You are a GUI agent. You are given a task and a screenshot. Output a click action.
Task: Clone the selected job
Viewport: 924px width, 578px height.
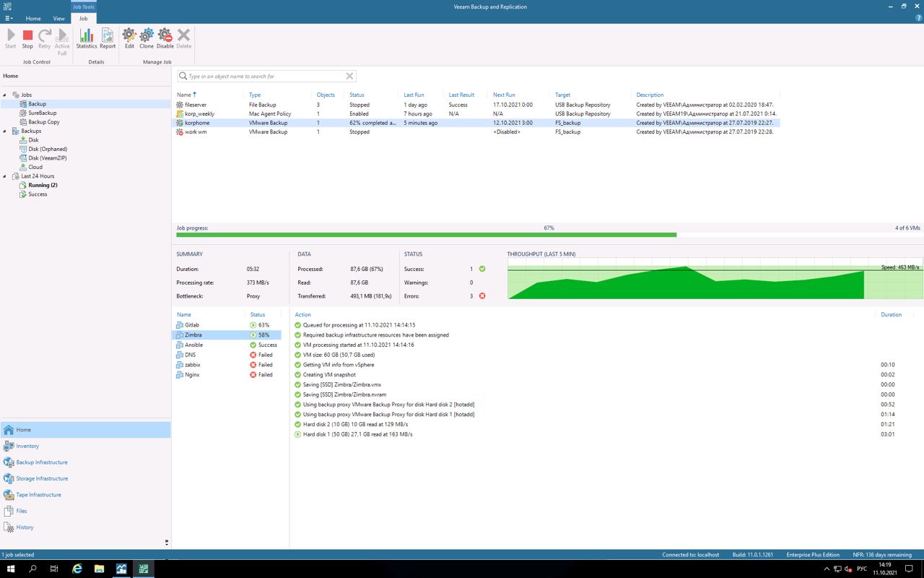tap(147, 38)
